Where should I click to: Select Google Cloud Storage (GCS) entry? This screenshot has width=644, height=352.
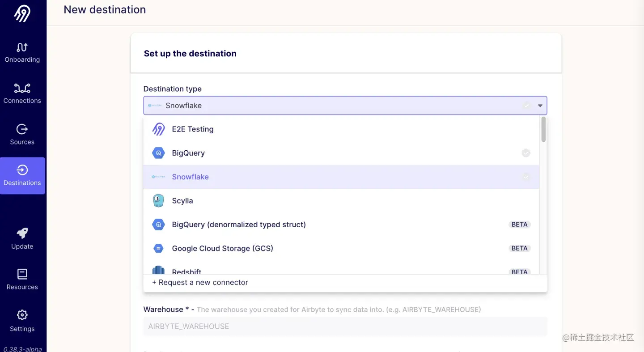(222, 248)
